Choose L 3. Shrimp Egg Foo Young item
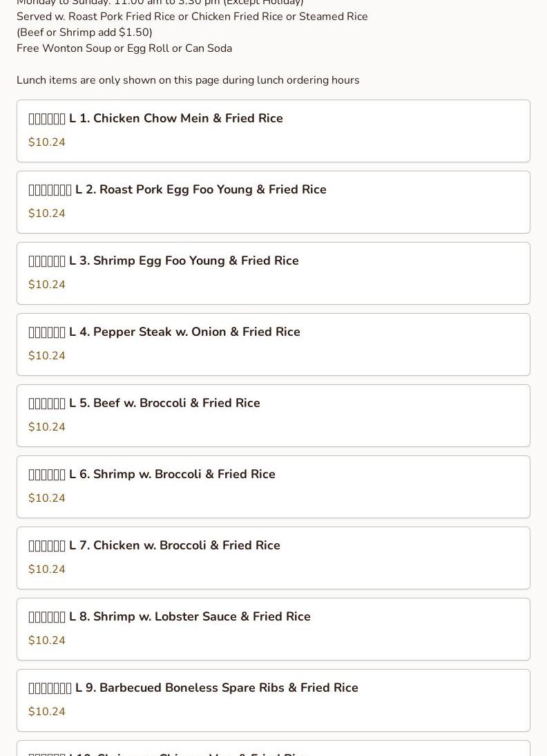The height and width of the screenshot is (756, 547). (x=184, y=261)
